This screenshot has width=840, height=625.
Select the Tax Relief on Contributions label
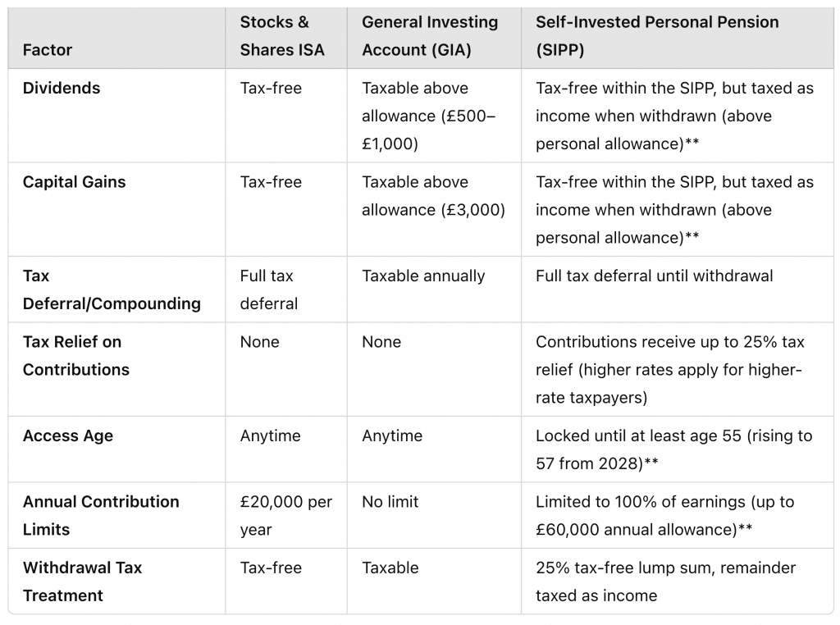(x=75, y=356)
